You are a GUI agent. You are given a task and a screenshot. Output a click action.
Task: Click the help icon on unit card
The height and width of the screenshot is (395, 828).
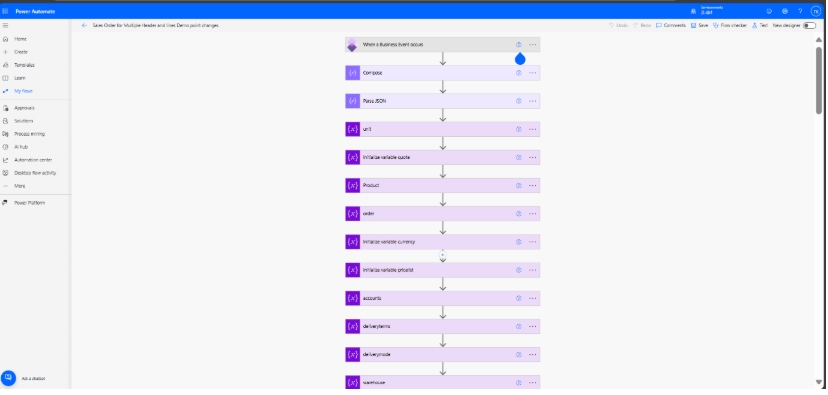(519, 129)
